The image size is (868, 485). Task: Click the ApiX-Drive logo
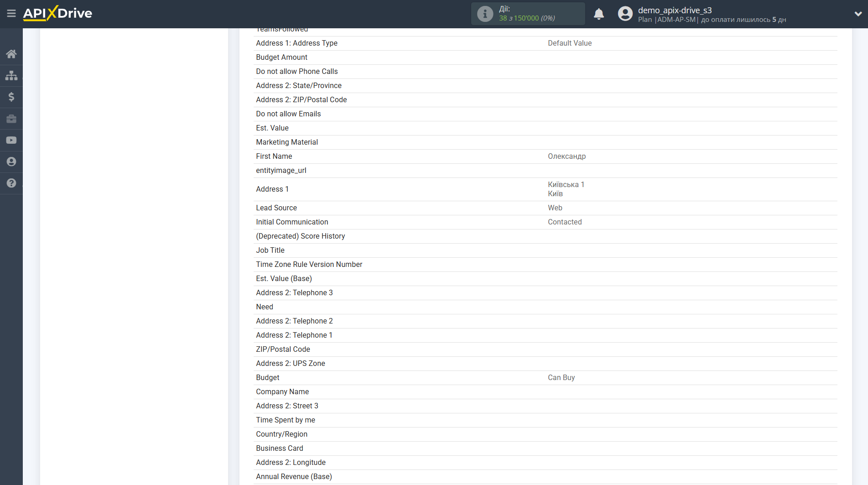coord(57,13)
